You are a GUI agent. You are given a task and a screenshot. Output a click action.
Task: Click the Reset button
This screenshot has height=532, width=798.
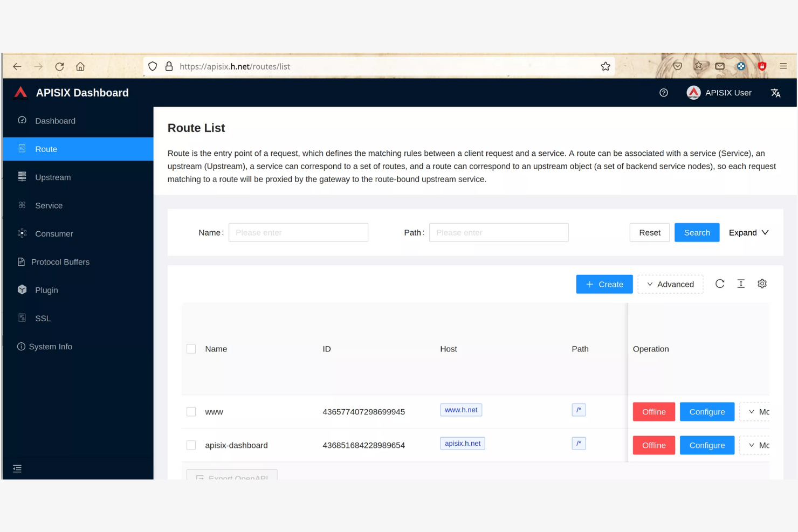point(650,232)
